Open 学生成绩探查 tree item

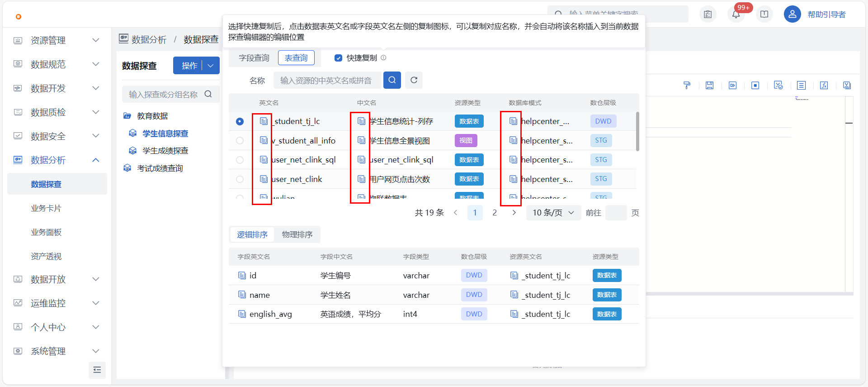[x=165, y=151]
